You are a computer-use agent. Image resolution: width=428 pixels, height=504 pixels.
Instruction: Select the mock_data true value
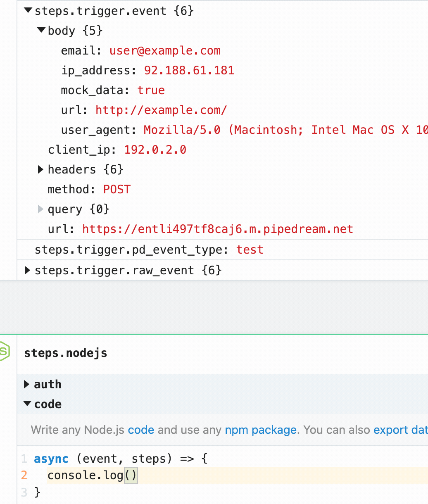151,90
